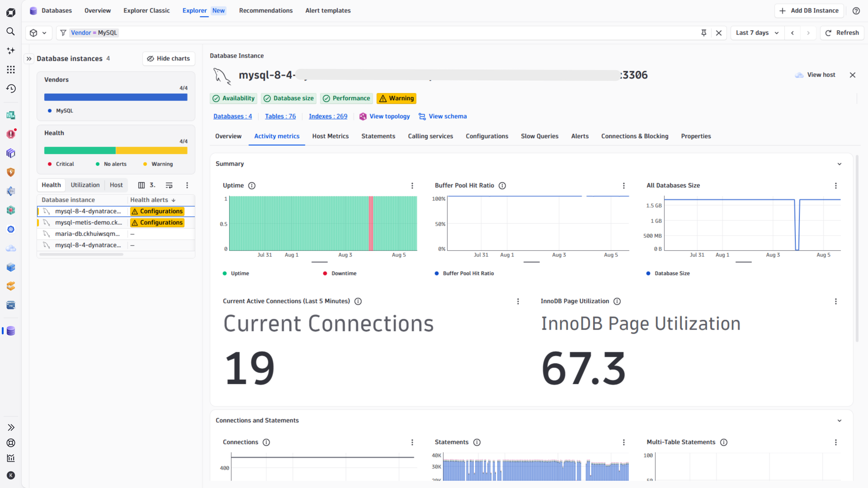Switch to Connections & Blocking tab
868x488 pixels.
(634, 136)
